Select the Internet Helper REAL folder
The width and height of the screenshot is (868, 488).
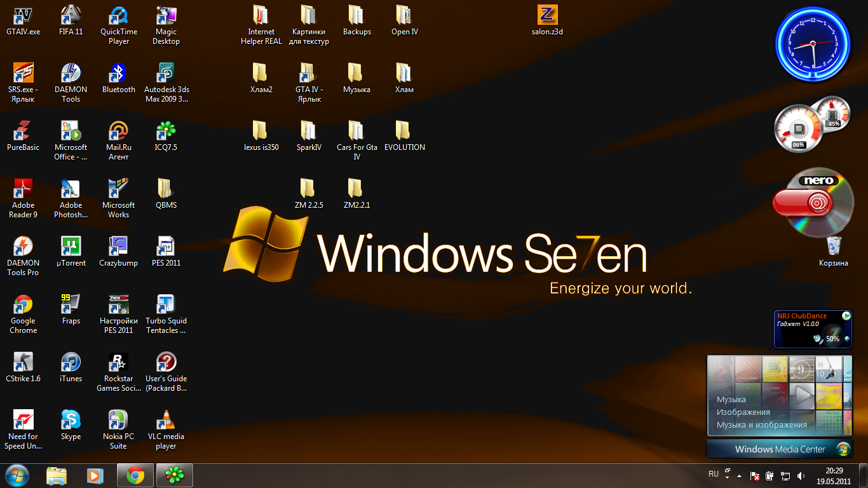click(x=261, y=25)
